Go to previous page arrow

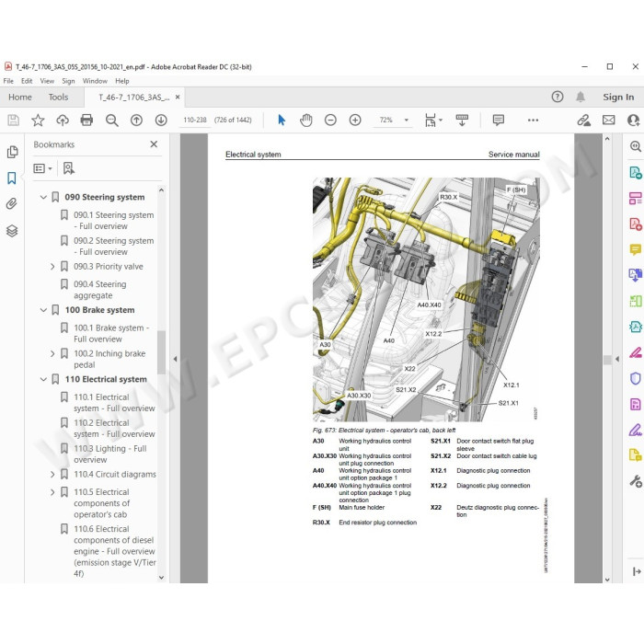(x=136, y=120)
